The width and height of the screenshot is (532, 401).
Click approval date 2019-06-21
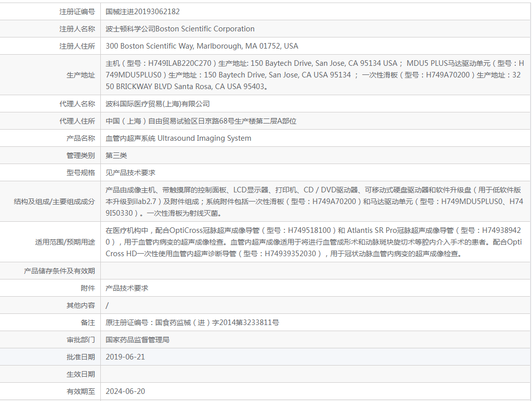coord(125,357)
